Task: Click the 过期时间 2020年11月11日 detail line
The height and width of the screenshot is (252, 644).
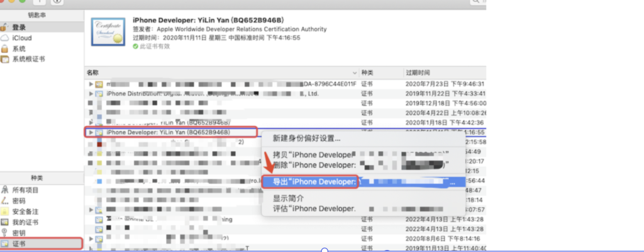Action: 216,38
